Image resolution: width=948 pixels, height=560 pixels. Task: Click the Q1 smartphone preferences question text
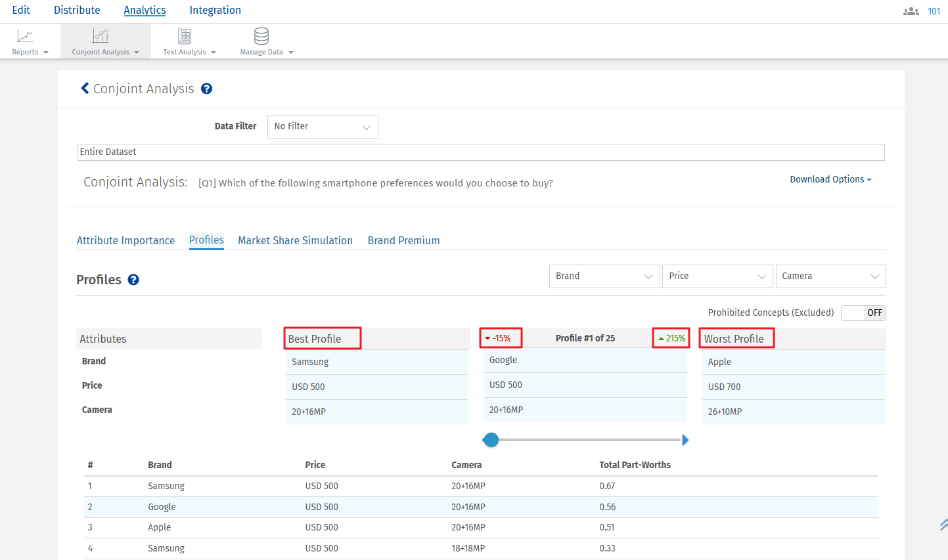[x=376, y=183]
